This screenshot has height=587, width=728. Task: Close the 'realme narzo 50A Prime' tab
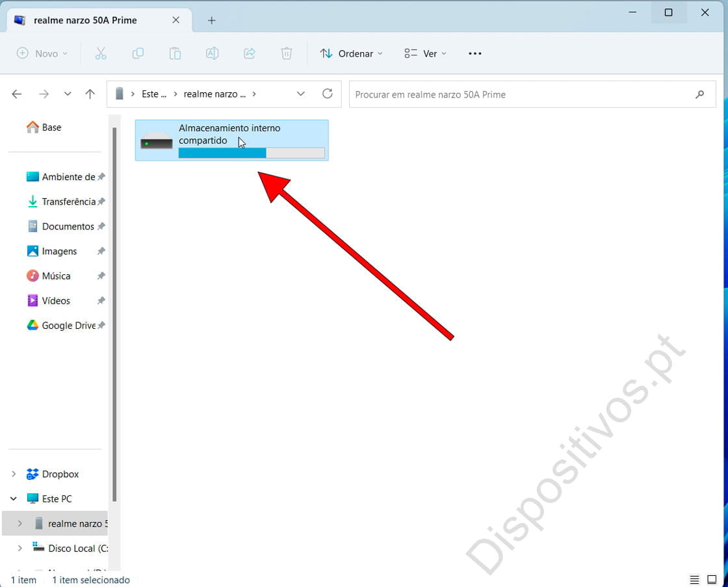176,20
